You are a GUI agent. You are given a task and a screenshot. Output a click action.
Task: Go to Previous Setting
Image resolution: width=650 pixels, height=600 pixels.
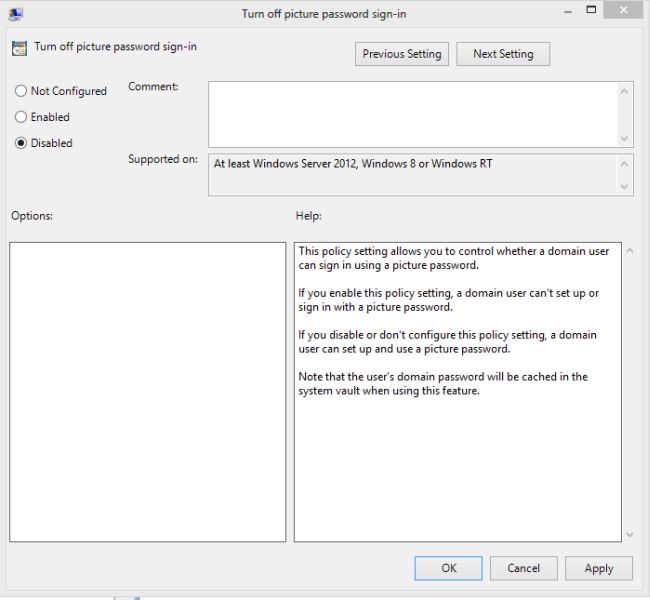pyautogui.click(x=402, y=54)
